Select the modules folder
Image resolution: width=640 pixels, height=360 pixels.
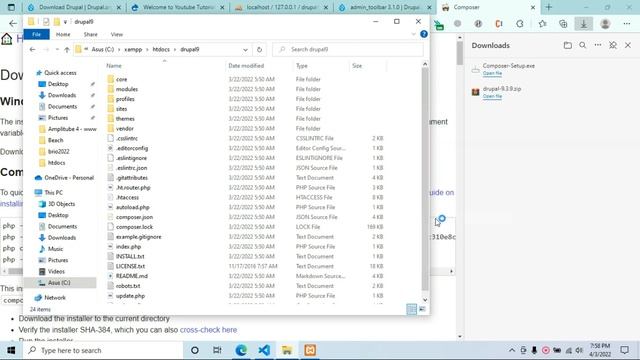[127, 89]
